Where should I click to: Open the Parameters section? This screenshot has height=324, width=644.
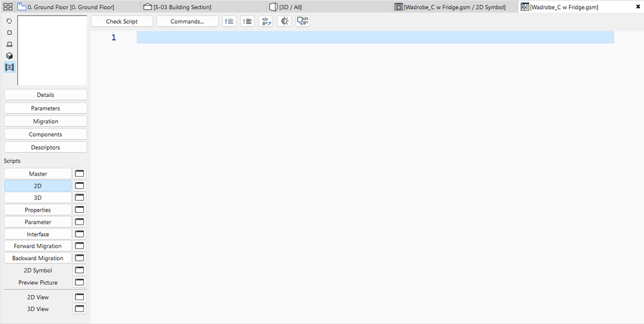tap(46, 108)
